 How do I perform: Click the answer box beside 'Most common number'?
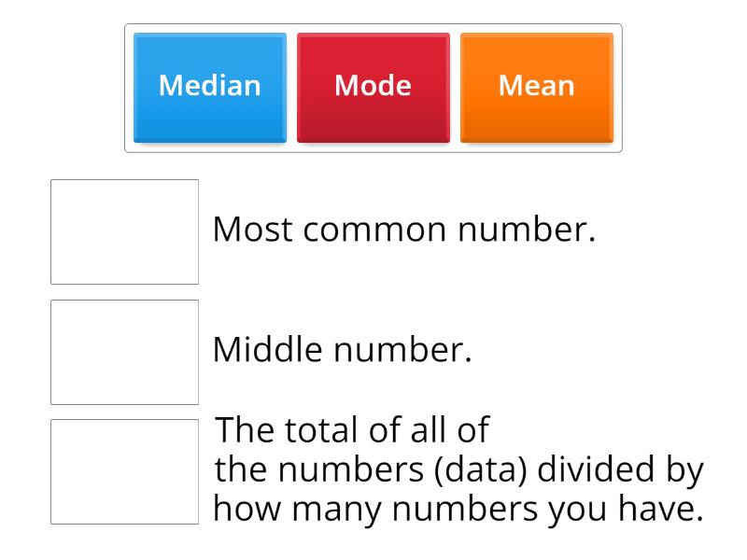125,229
